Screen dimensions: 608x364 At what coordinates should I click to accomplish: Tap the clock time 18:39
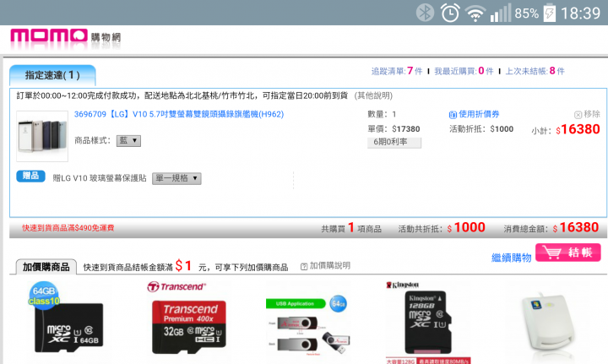[580, 14]
